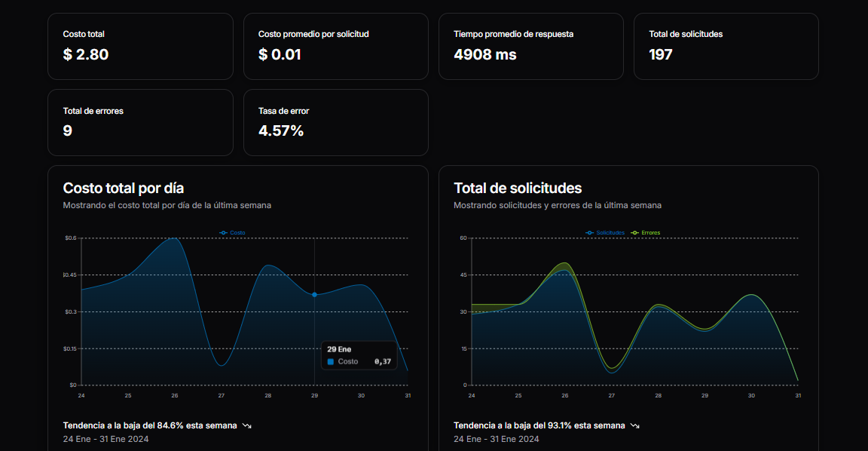
Task: Click the date range under cost chart
Action: click(105, 439)
